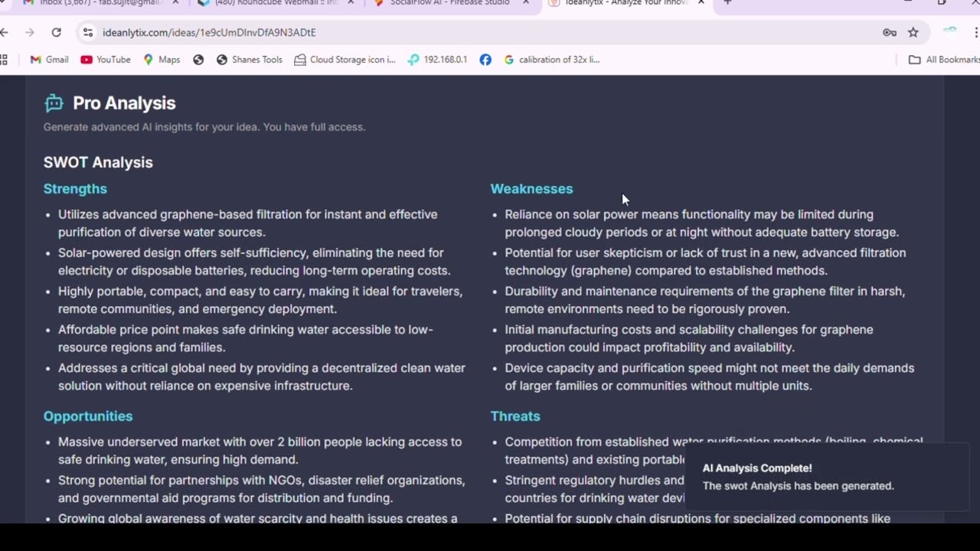This screenshot has height=551, width=980.
Task: Open the bookmarks apps grid icon
Action: pos(5,59)
